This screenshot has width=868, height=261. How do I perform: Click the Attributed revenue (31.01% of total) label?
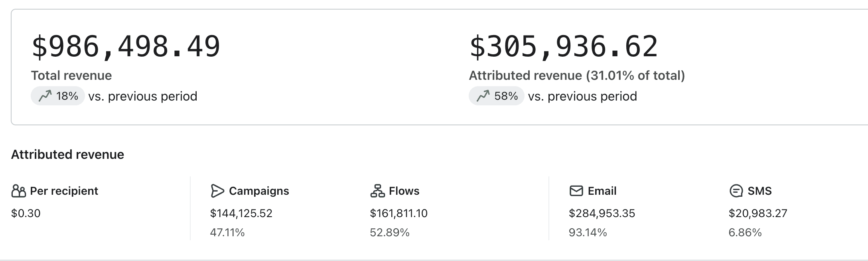pyautogui.click(x=577, y=75)
